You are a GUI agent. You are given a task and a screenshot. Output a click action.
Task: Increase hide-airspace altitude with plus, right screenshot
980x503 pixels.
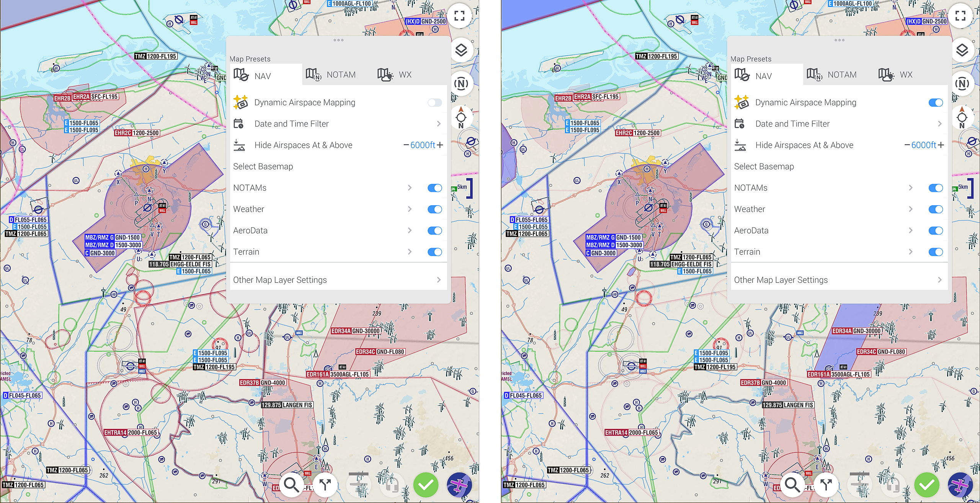941,145
